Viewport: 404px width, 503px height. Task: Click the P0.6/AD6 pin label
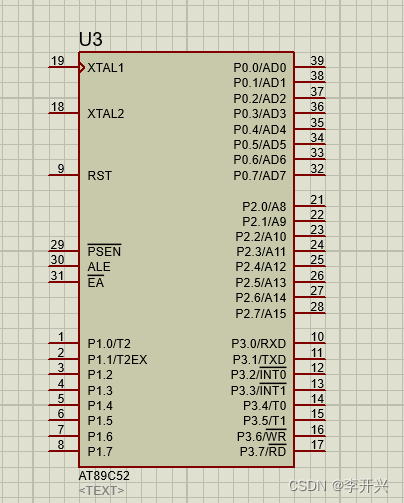(260, 160)
